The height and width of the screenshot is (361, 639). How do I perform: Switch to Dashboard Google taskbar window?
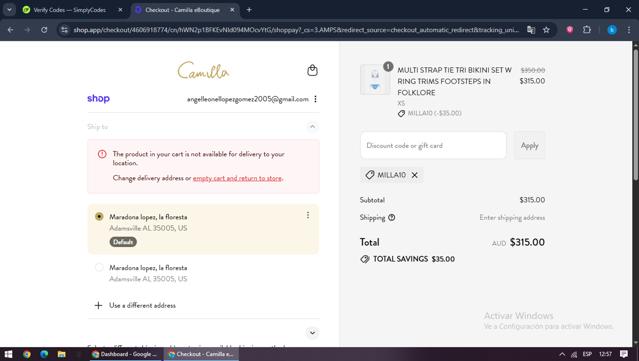pos(125,354)
